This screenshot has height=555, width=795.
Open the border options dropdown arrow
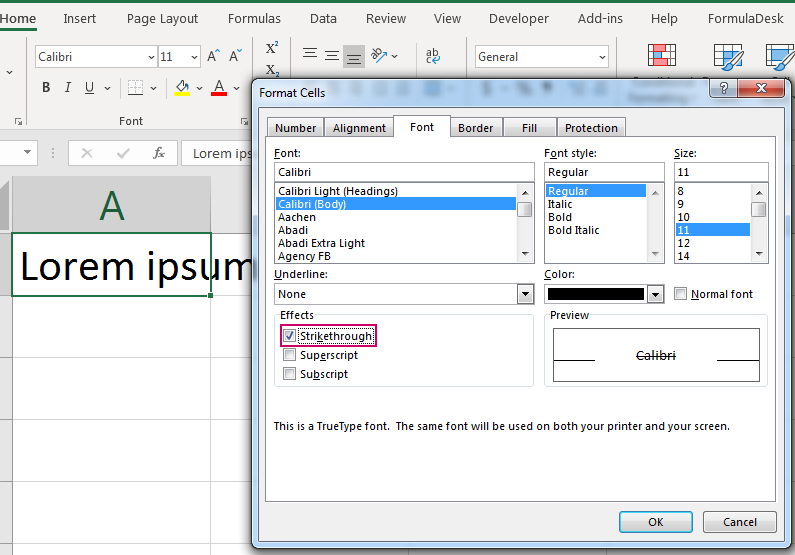pyautogui.click(x=154, y=88)
